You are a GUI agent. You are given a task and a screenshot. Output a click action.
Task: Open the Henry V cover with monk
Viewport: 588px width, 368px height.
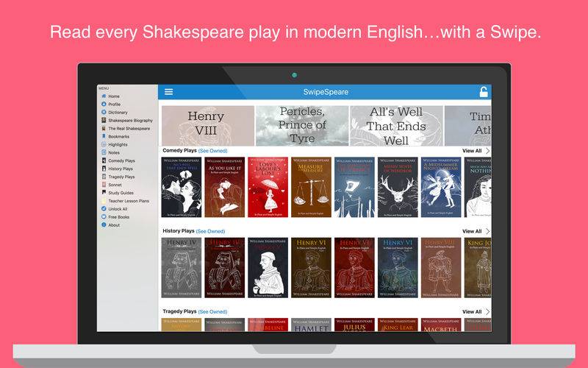(x=268, y=268)
